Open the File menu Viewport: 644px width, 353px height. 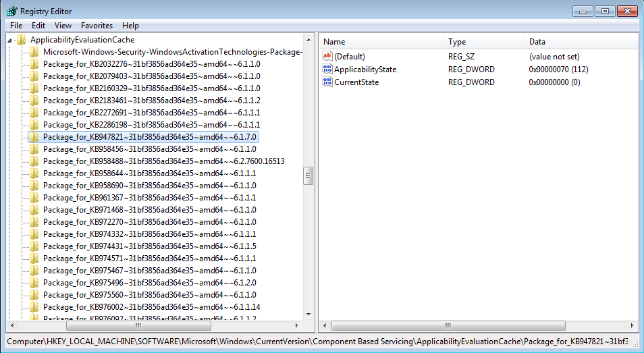(16, 26)
